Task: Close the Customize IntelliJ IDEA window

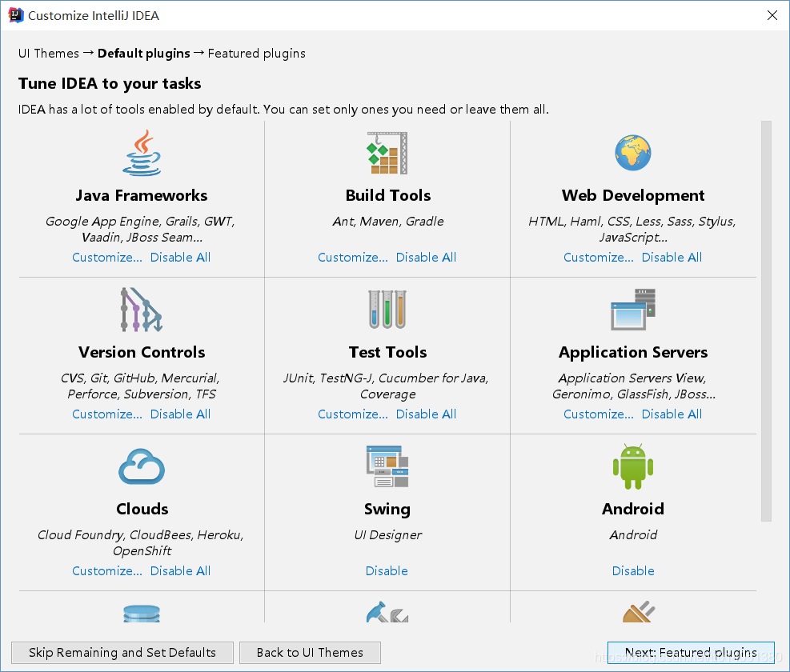Action: pyautogui.click(x=772, y=16)
